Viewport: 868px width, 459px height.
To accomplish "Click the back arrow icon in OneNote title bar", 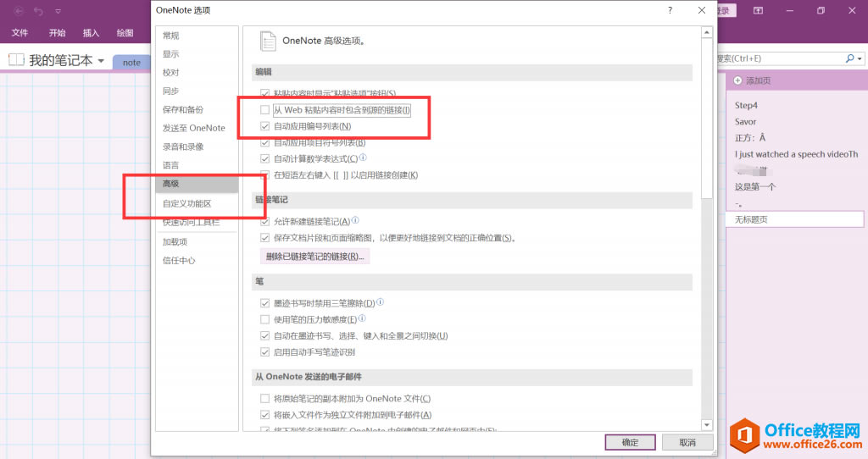I will click(x=19, y=10).
